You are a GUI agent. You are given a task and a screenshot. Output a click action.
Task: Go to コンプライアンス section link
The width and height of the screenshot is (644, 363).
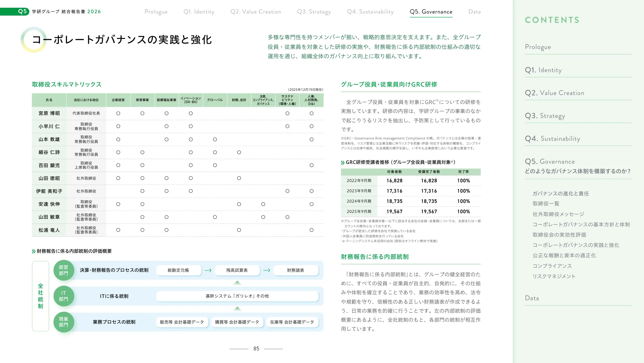coord(552,266)
